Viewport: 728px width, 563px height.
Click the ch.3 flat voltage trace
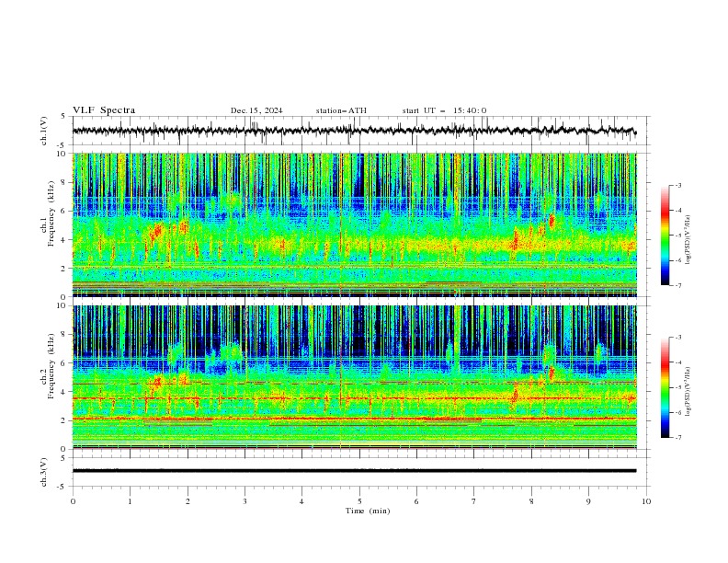pyautogui.click(x=354, y=471)
